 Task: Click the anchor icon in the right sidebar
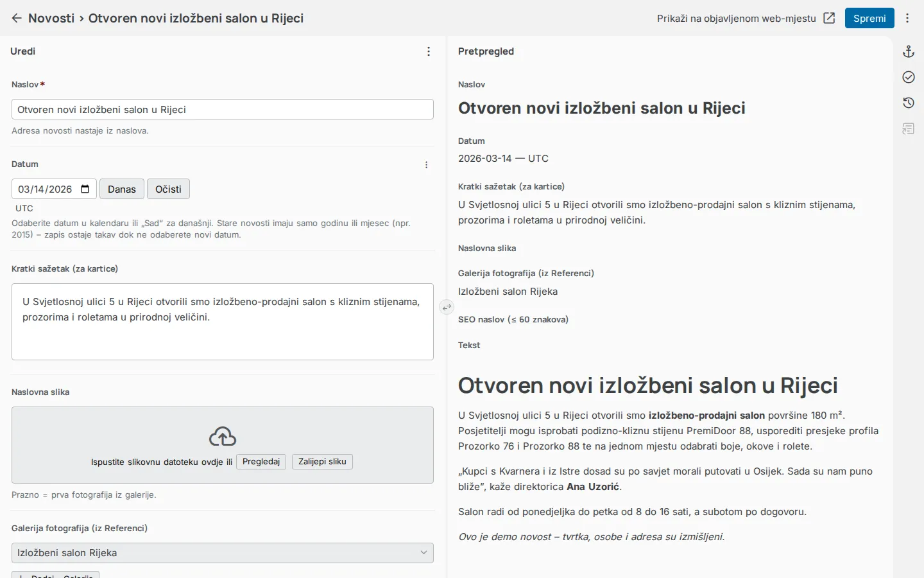point(909,51)
